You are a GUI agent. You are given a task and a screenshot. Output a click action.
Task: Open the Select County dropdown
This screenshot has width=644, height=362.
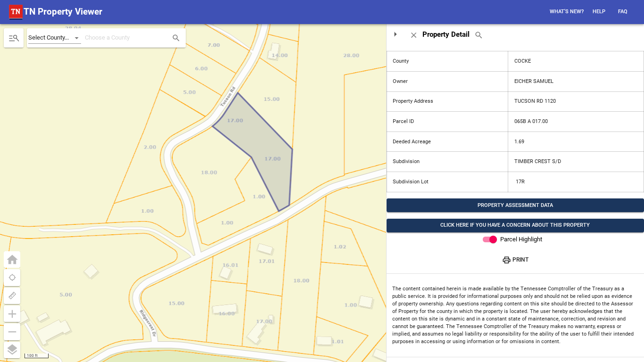coord(54,38)
